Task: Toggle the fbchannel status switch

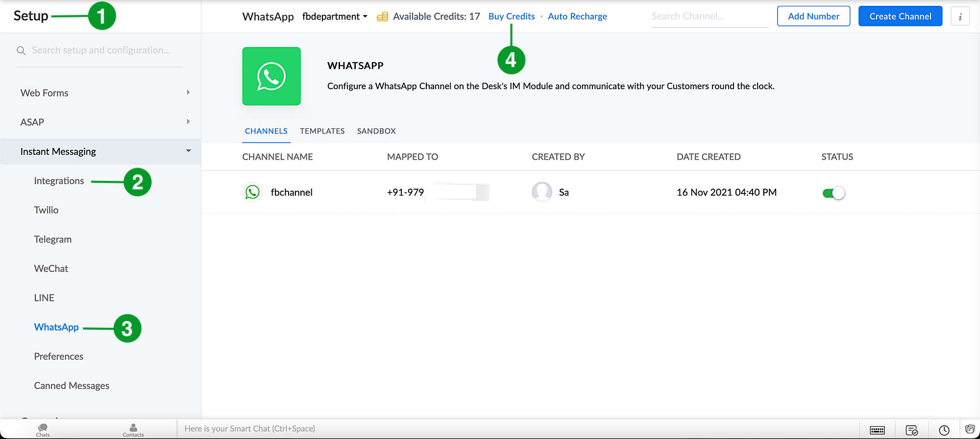Action: click(x=833, y=193)
